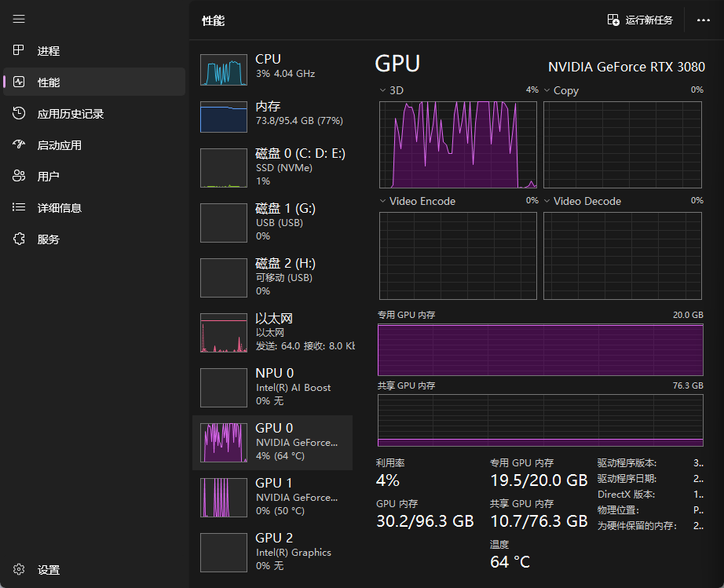Screen dimensions: 724x588
Task: Open the 详细信息 sidebar icon
Action: coord(19,208)
